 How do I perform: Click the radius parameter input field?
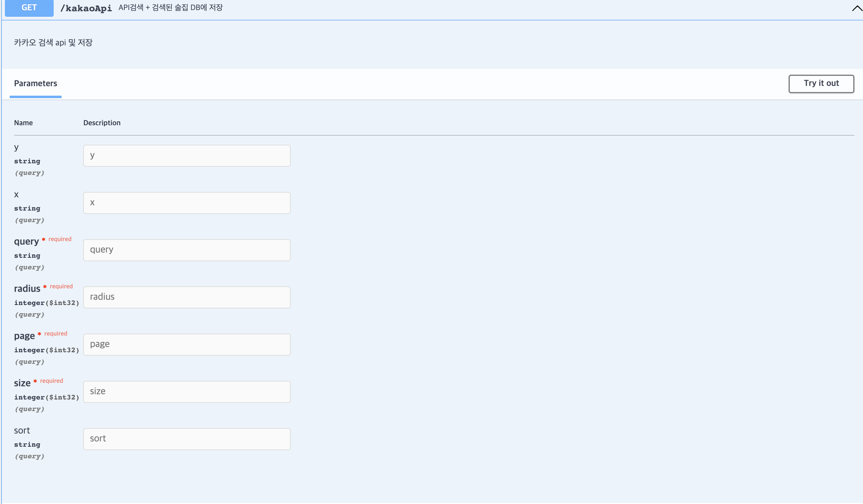(187, 297)
